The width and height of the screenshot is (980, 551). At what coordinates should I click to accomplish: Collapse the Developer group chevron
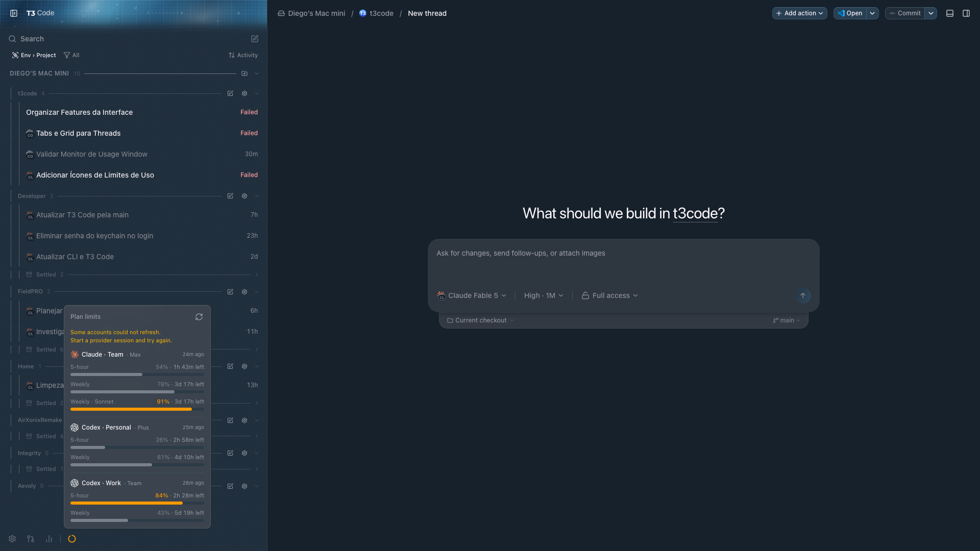point(257,196)
